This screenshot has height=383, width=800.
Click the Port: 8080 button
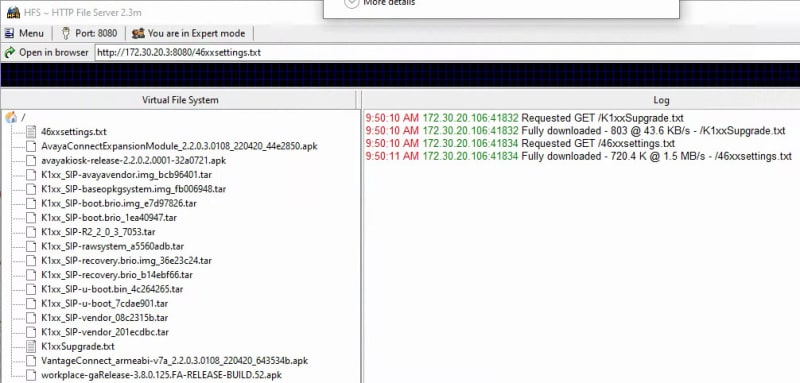pos(89,33)
